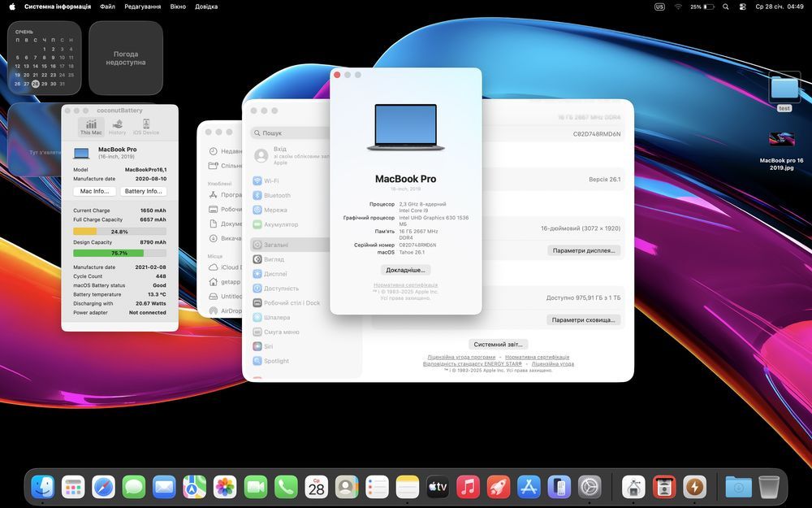Open US input source menu
812x508 pixels.
pyautogui.click(x=659, y=7)
